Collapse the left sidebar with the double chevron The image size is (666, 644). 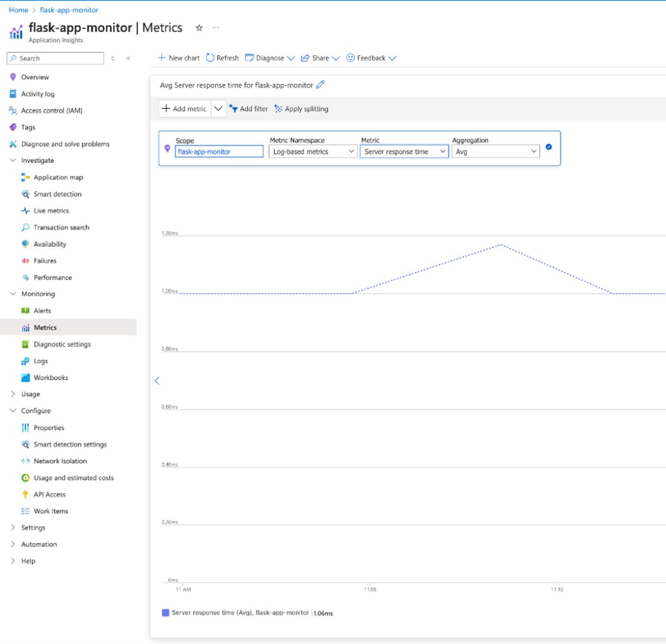(x=128, y=58)
